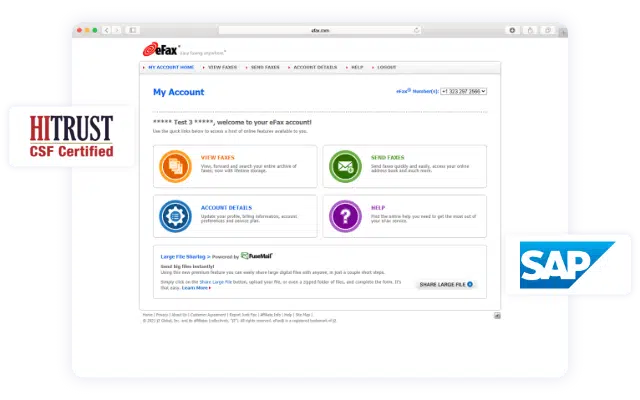Open the eFax Number(s) dropdown

click(x=463, y=91)
